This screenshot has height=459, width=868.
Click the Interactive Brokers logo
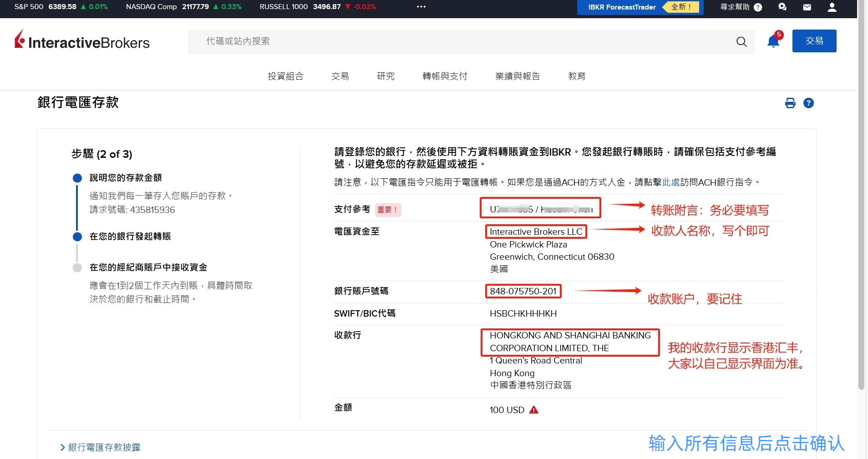[82, 40]
